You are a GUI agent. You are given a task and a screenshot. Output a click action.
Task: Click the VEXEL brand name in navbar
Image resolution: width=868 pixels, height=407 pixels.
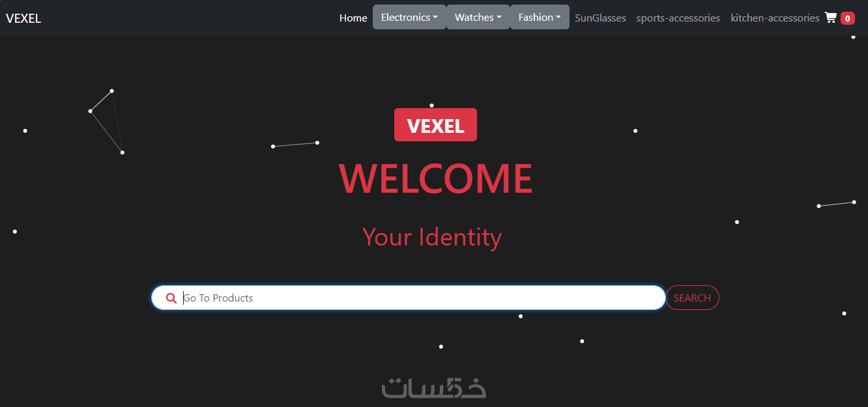pyautogui.click(x=23, y=18)
